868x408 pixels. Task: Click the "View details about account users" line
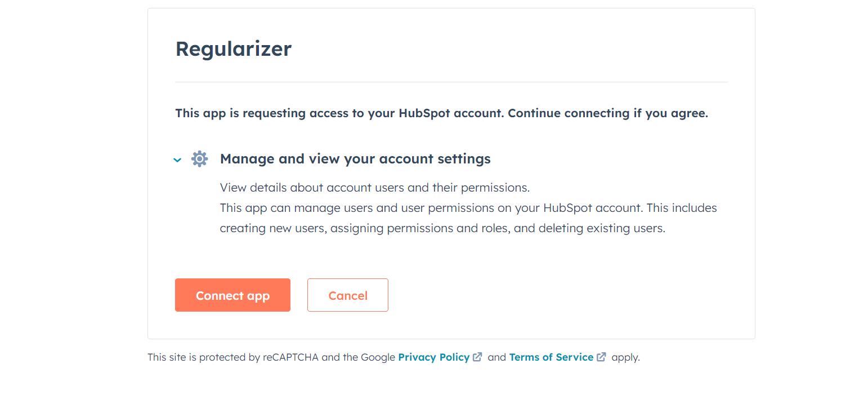point(374,187)
